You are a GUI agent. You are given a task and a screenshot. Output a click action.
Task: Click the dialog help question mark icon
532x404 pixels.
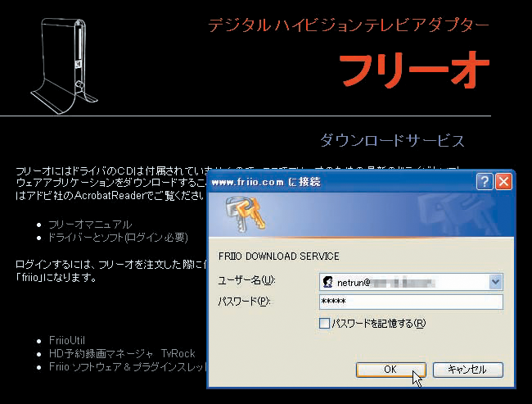485,182
